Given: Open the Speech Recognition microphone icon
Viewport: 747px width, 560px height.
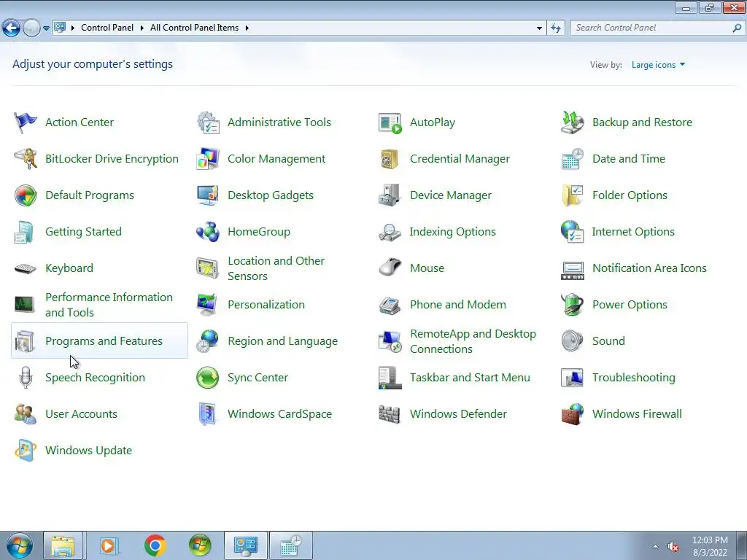Looking at the screenshot, I should click(26, 378).
